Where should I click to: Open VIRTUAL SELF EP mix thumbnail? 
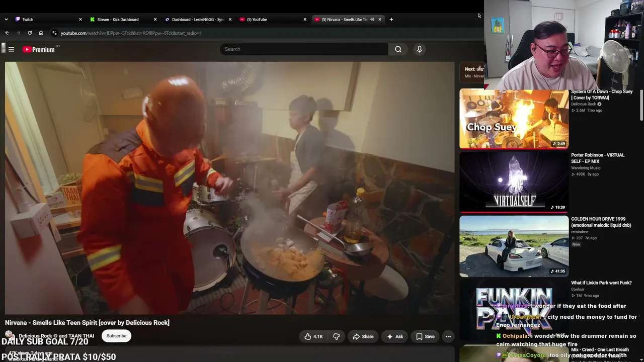pos(514,183)
